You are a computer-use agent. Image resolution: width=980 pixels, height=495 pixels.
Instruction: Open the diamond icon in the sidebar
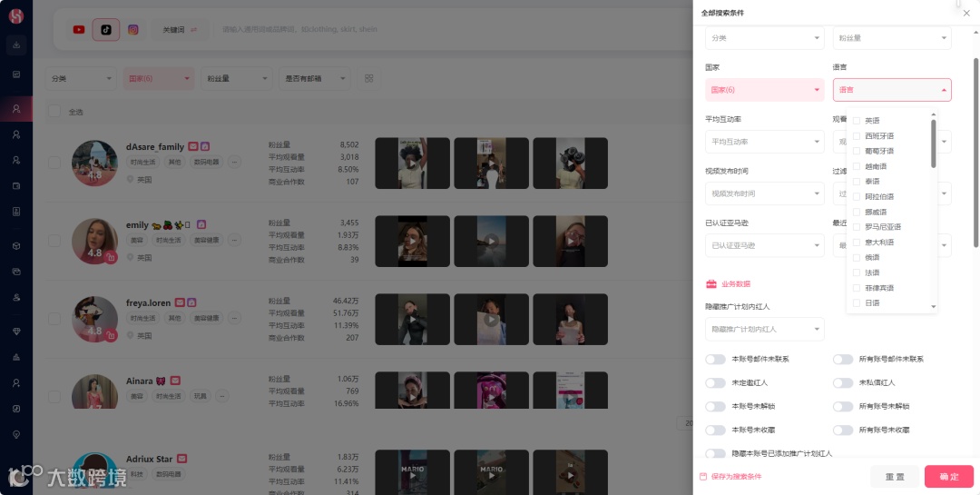pyautogui.click(x=16, y=331)
